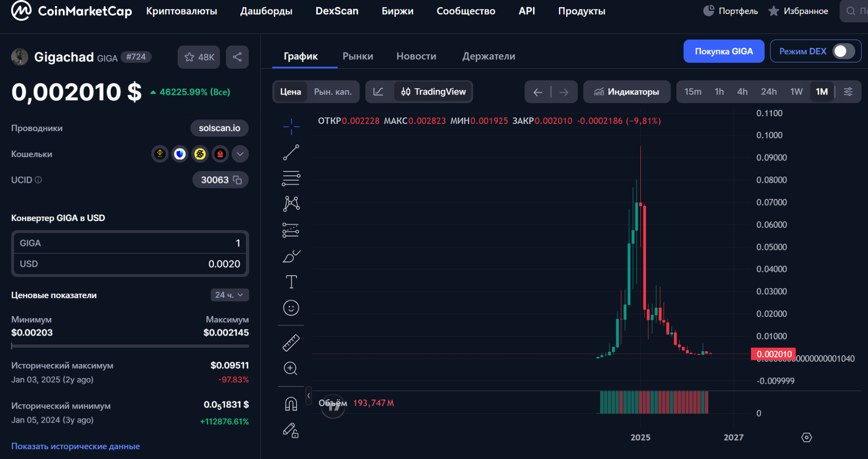Viewport: 868px width, 459px height.
Task: Expand the wallets list chevron
Action: coord(240,154)
